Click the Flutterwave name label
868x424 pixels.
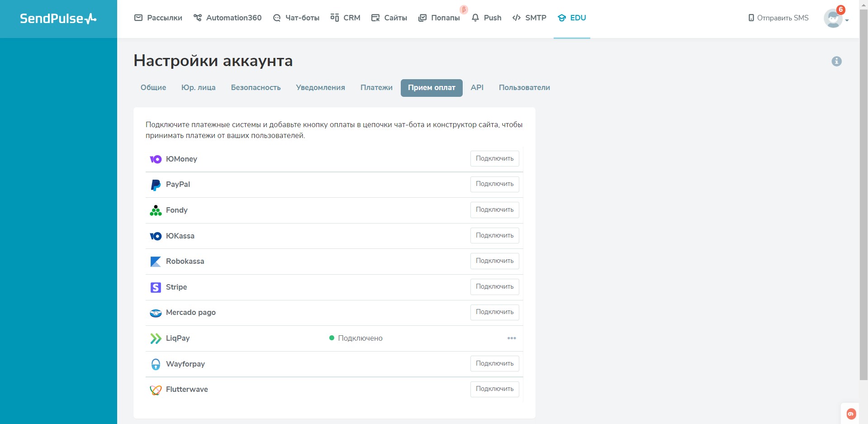click(x=187, y=390)
